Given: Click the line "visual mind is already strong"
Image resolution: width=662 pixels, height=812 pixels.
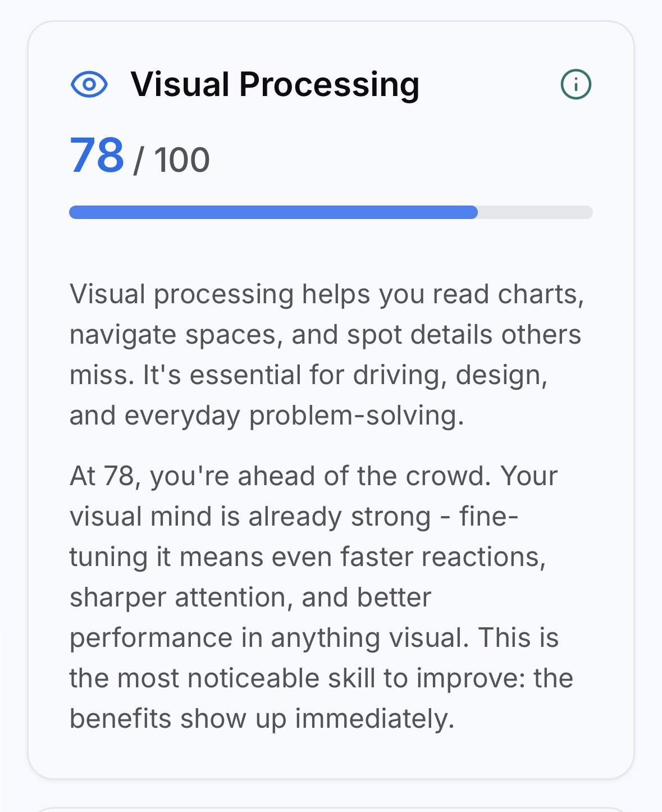Looking at the screenshot, I should coord(250,517).
